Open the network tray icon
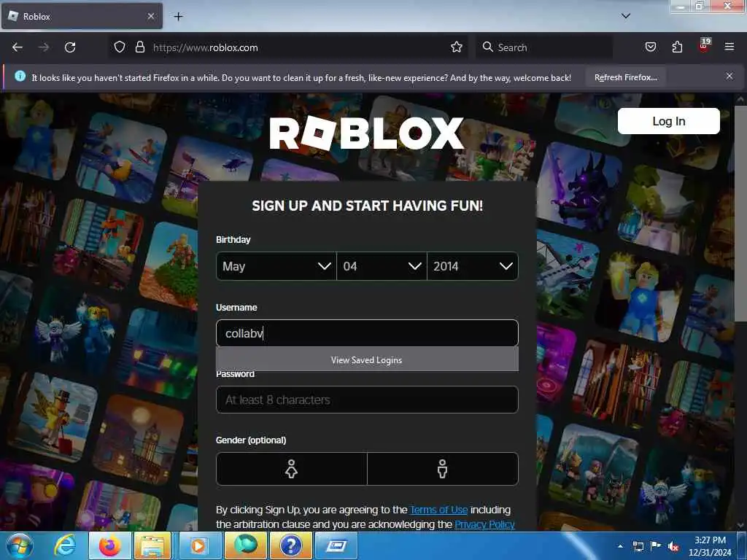Screen dimensions: 747x560 638,546
